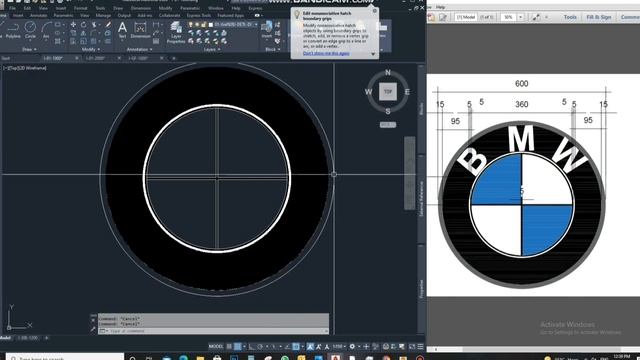Close the hatch grips tooltip popup
The image size is (640, 360).
click(375, 11)
